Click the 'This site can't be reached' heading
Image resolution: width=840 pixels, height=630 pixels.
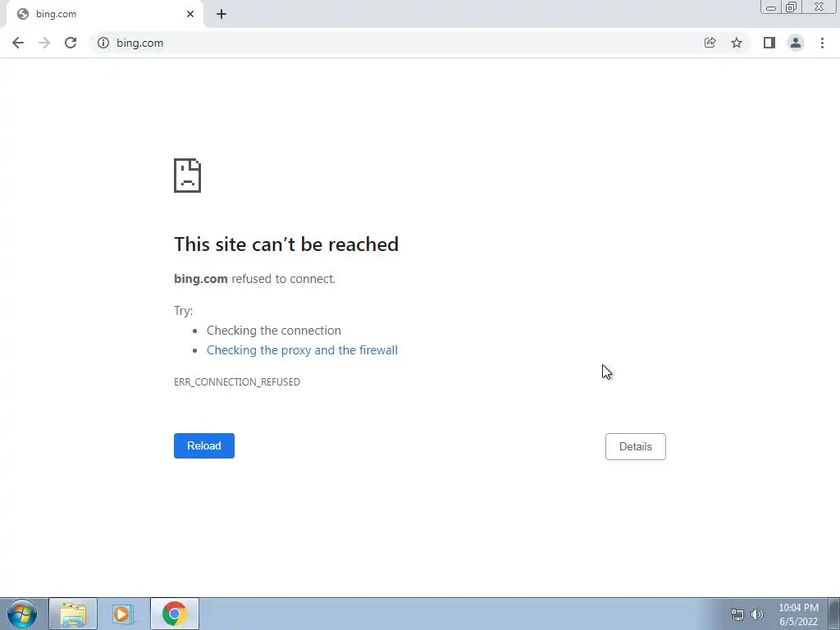coord(286,244)
